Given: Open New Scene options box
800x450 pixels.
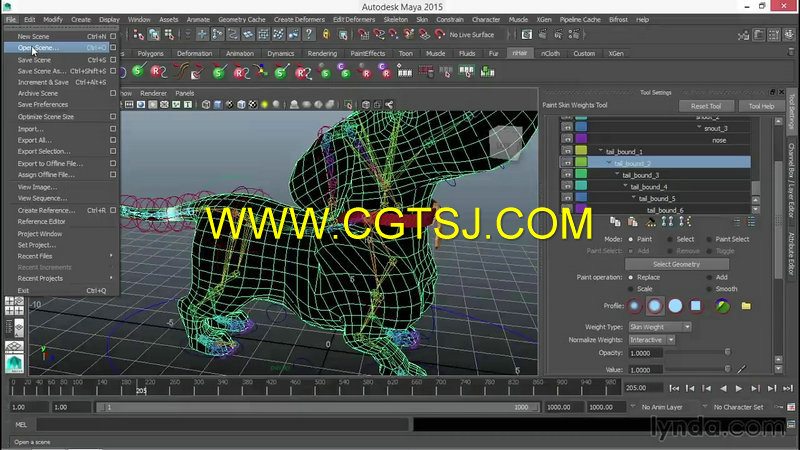Looking at the screenshot, I should [x=113, y=36].
